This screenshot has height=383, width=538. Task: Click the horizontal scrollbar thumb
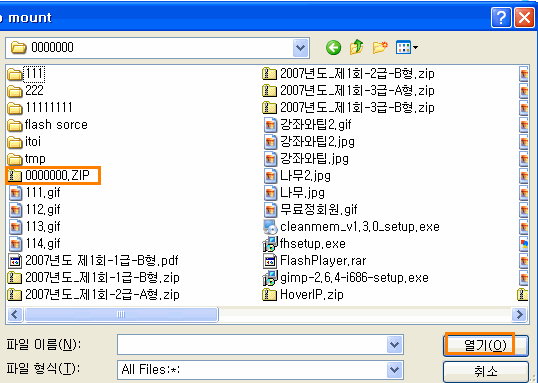[121, 314]
